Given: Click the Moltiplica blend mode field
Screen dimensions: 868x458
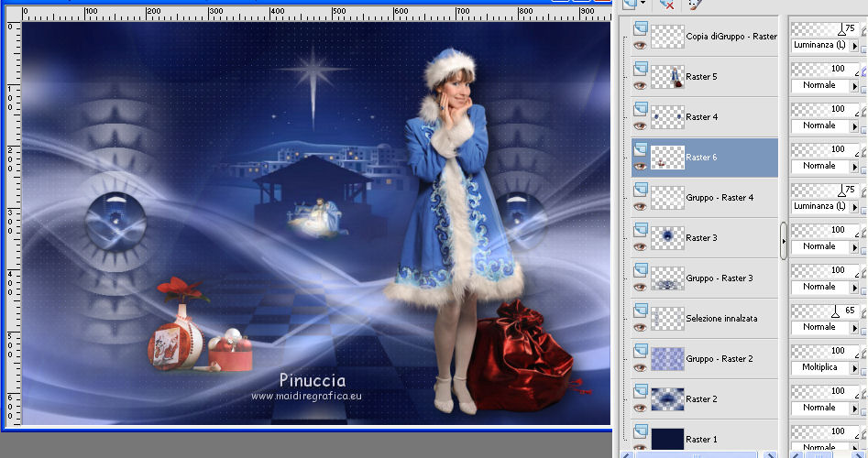Looking at the screenshot, I should coord(820,368).
